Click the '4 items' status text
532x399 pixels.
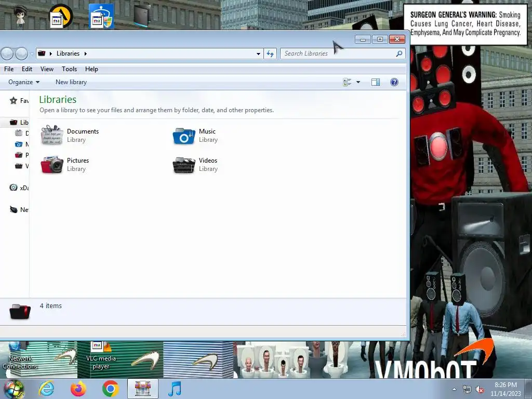click(x=51, y=305)
